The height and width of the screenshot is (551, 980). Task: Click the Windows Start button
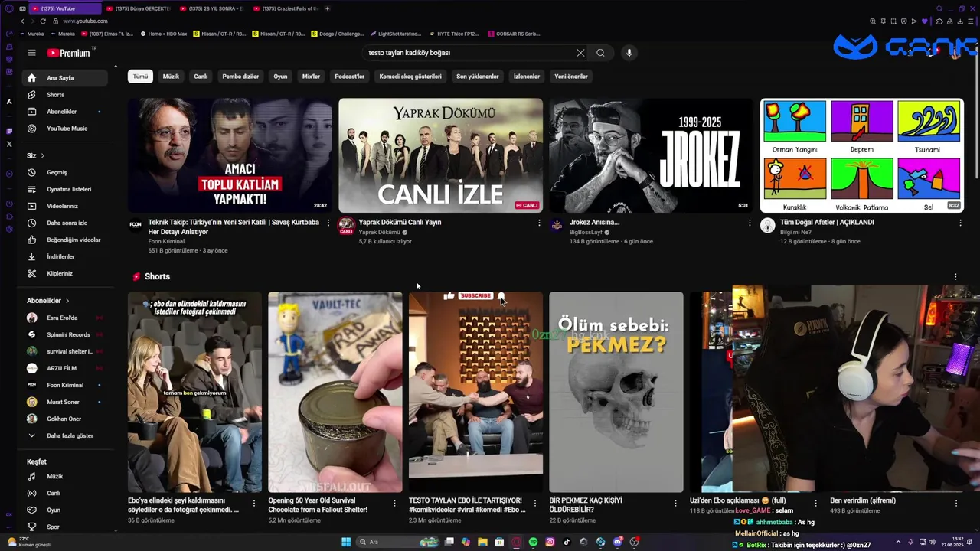pos(346,542)
